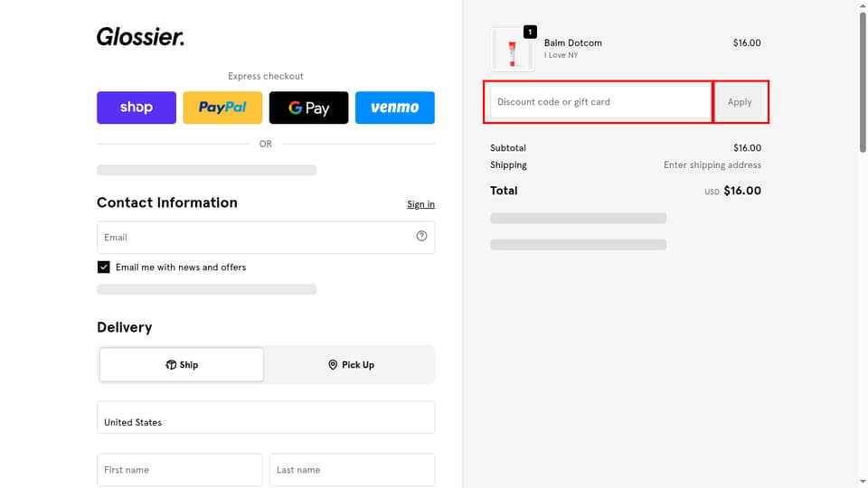868x488 pixels.
Task: Click the Subtotal label
Action: click(x=507, y=147)
